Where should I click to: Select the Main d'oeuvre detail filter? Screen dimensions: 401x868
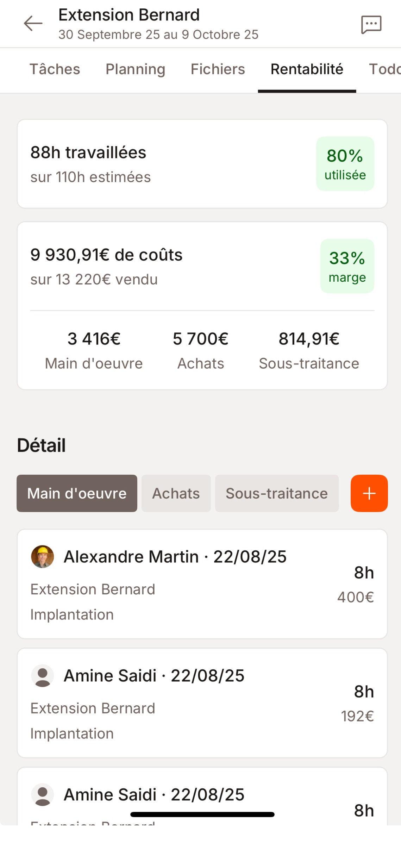(x=77, y=493)
